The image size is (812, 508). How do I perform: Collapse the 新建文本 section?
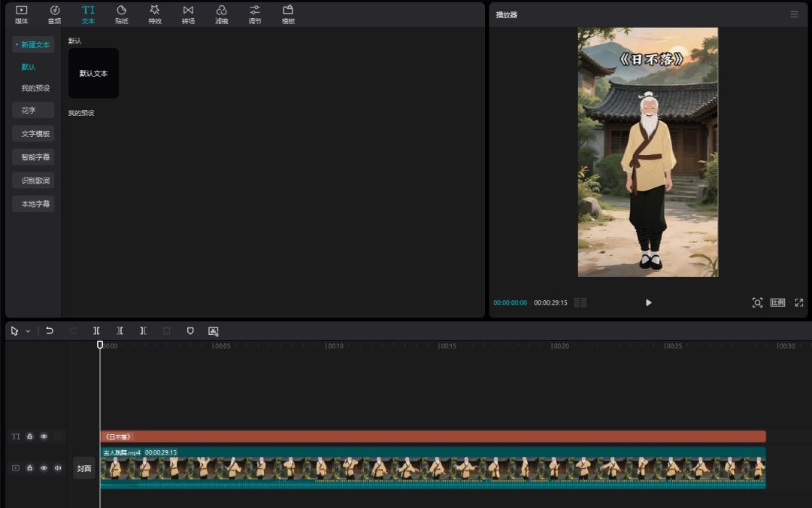pyautogui.click(x=33, y=45)
